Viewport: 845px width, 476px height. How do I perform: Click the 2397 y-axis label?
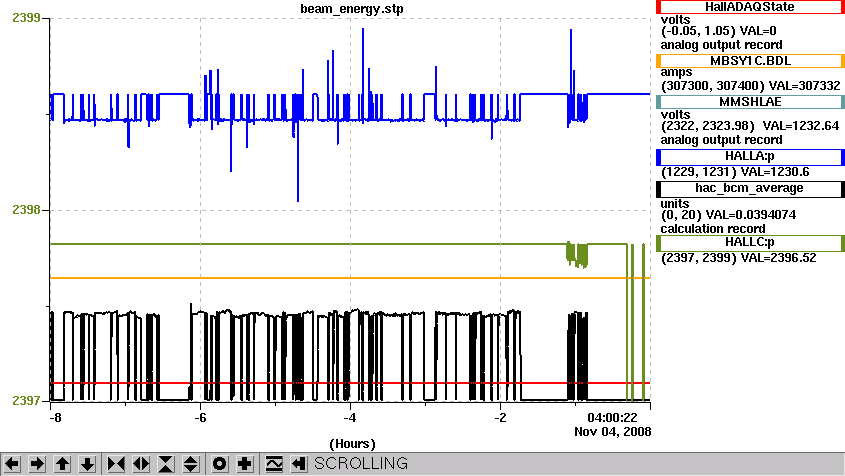26,401
